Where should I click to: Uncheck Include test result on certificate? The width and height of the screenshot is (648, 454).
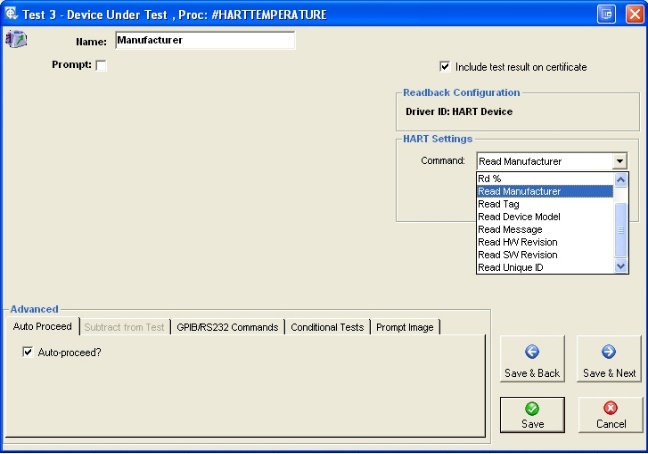[x=445, y=67]
